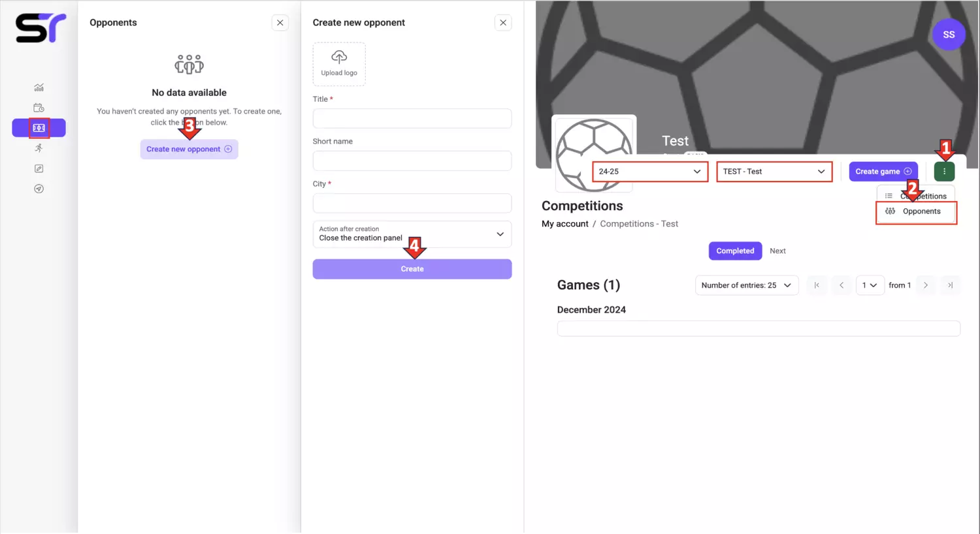The height and width of the screenshot is (534, 980).
Task: Expand the 24-25 season dropdown
Action: click(x=650, y=172)
